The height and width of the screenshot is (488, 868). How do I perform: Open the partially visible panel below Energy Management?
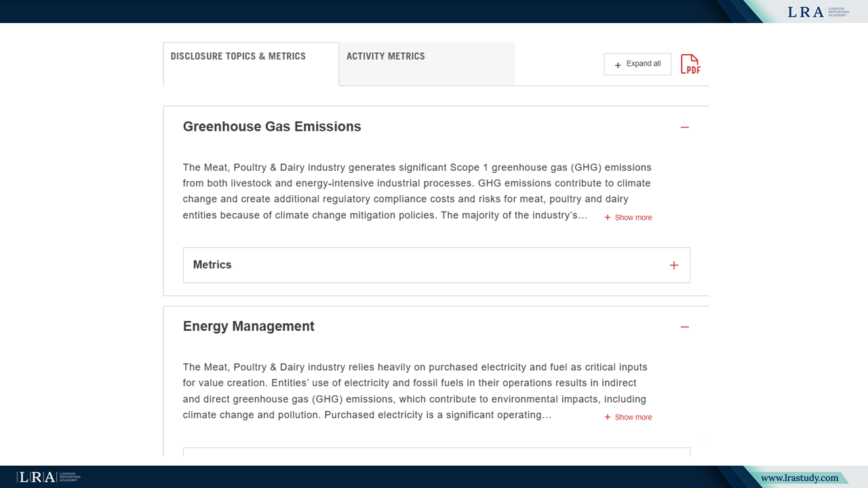pyautogui.click(x=436, y=451)
